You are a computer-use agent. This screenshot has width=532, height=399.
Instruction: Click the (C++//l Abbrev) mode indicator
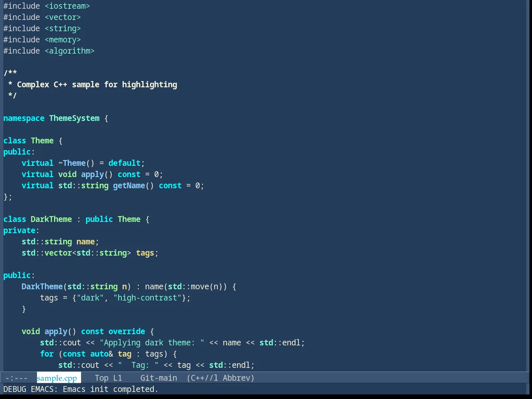tap(220, 378)
